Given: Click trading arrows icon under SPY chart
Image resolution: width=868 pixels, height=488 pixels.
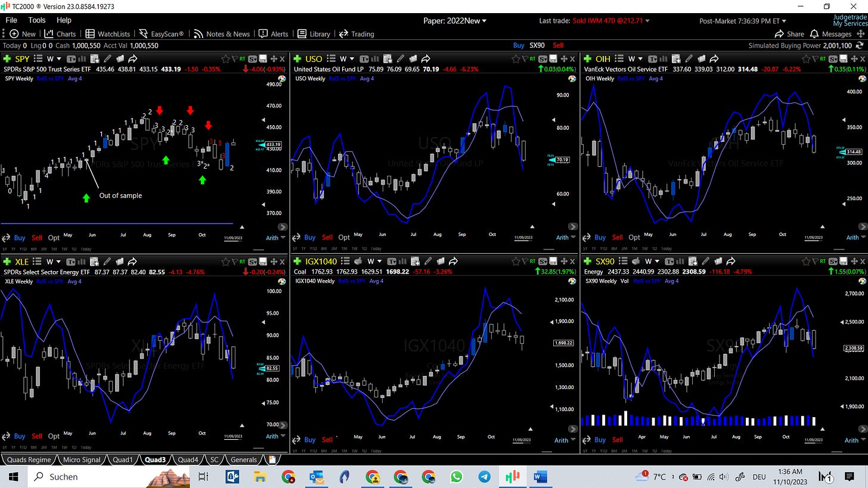Looking at the screenshot, I should 7,237.
